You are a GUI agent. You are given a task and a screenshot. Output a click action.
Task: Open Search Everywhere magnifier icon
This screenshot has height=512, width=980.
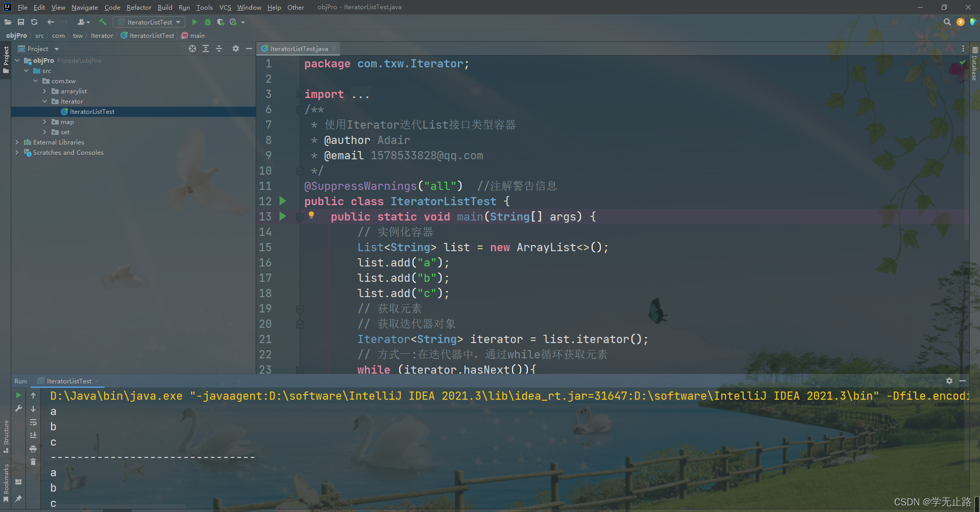click(947, 22)
